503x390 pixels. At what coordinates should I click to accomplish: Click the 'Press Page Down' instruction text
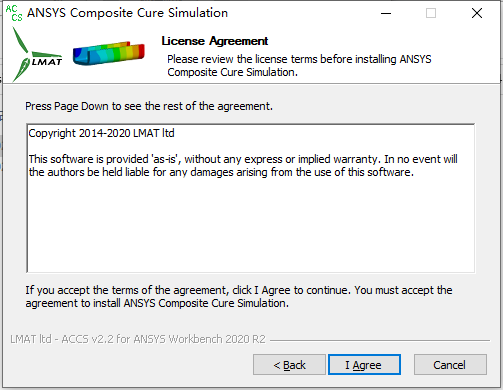(149, 106)
